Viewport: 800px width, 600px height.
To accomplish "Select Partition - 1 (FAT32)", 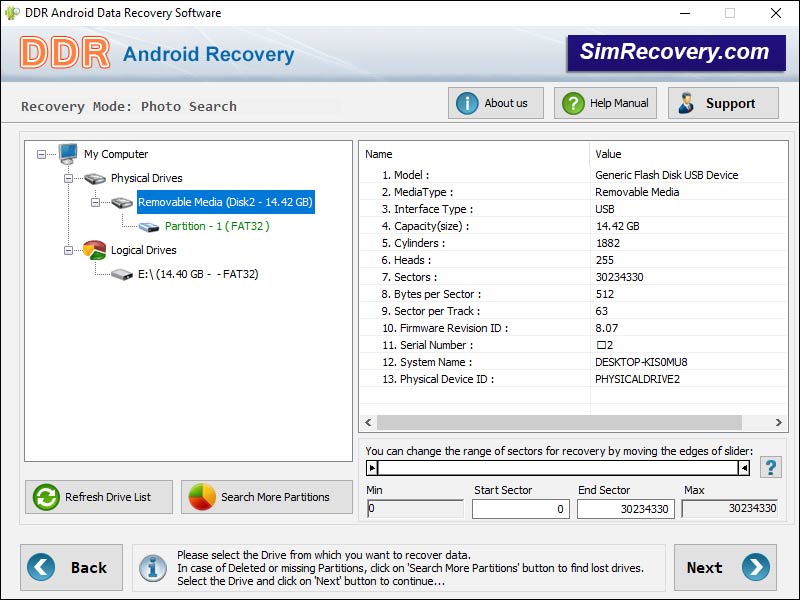I will pos(217,226).
